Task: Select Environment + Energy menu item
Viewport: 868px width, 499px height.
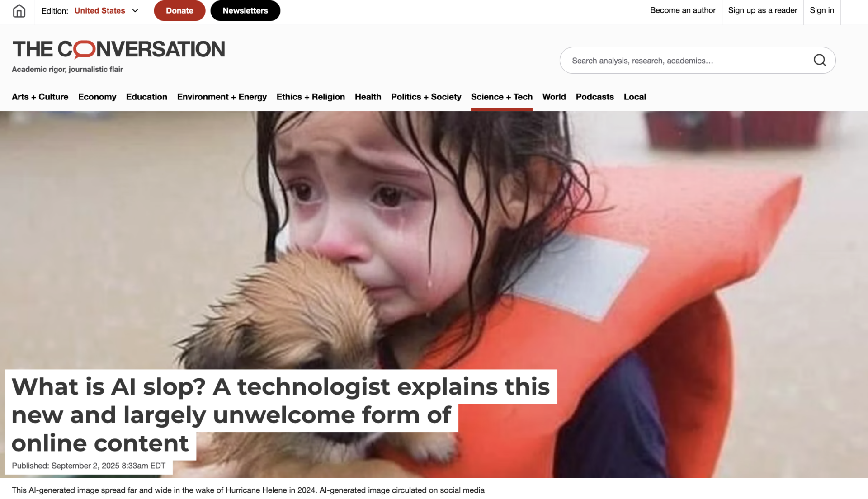Action: coord(222,97)
